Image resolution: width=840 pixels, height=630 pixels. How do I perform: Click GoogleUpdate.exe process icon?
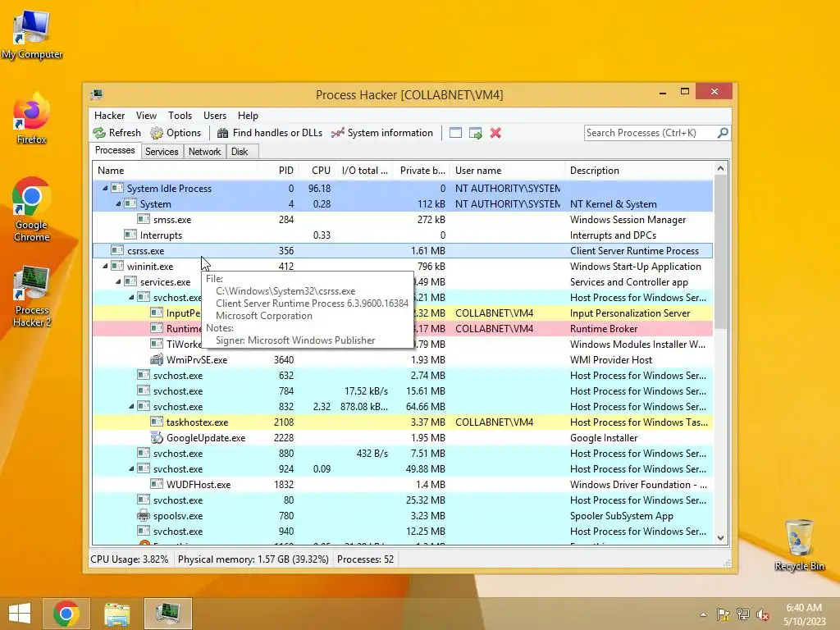click(x=157, y=438)
